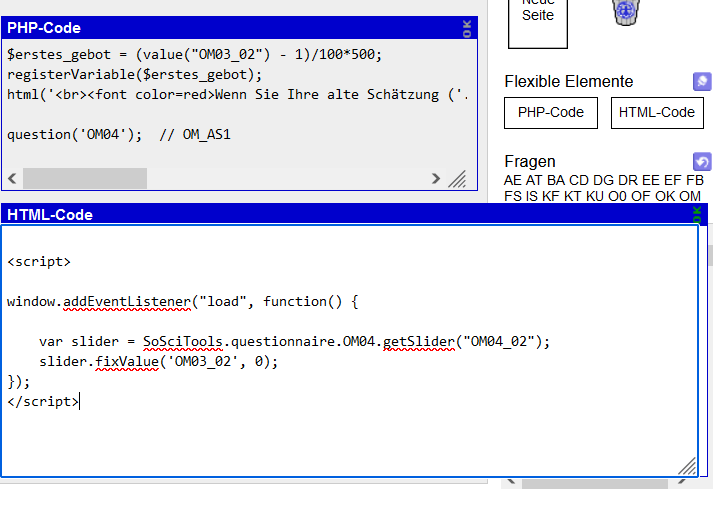Click the $erstes_gebot assignment line
This screenshot has width=717, height=507.
[x=194, y=54]
